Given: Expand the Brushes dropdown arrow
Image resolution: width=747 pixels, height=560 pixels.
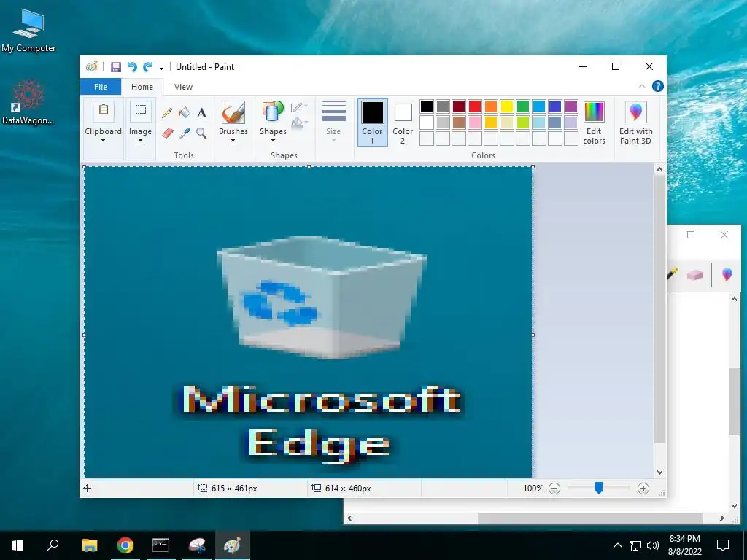Looking at the screenshot, I should tap(233, 141).
